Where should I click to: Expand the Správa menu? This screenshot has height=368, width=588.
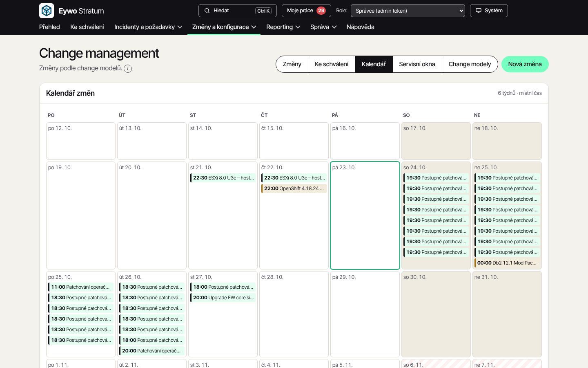click(x=323, y=27)
